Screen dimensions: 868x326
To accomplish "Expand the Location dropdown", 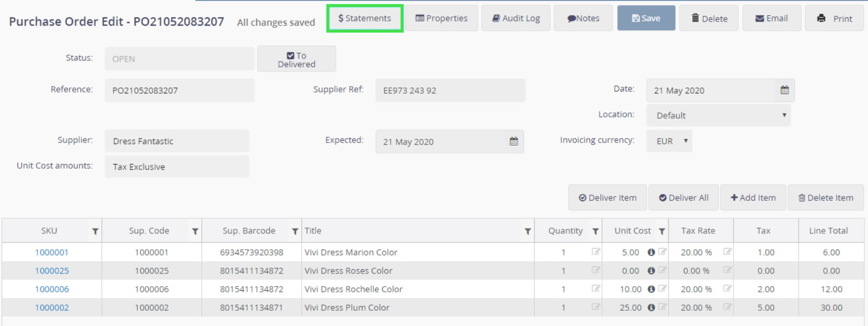I will tap(718, 115).
